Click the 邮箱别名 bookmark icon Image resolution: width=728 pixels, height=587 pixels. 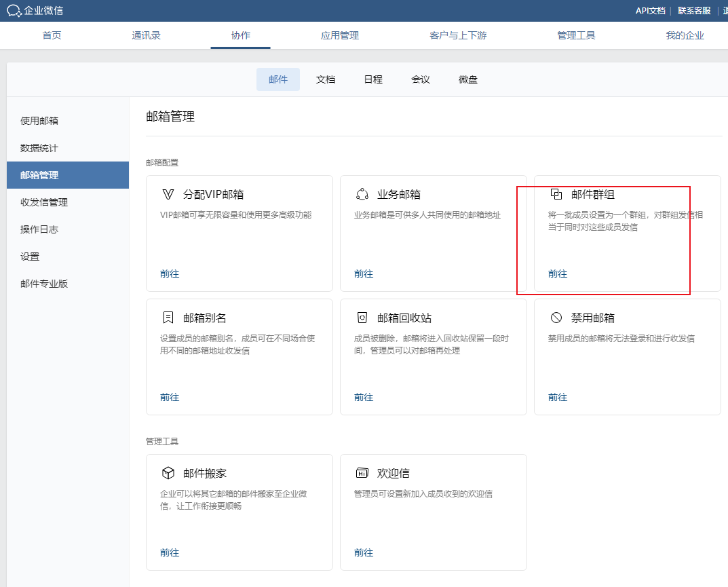(x=168, y=318)
